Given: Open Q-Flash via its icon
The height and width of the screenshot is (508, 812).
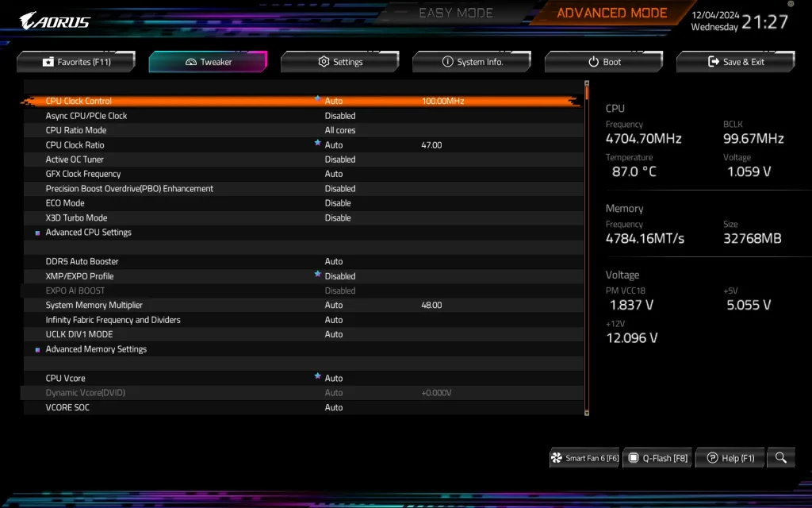Looking at the screenshot, I should point(634,457).
